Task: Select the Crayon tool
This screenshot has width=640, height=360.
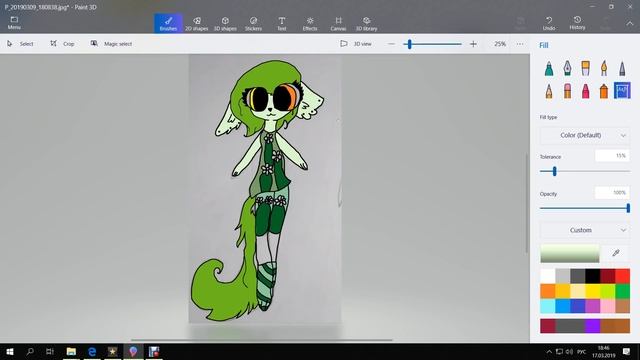Action: [586, 91]
